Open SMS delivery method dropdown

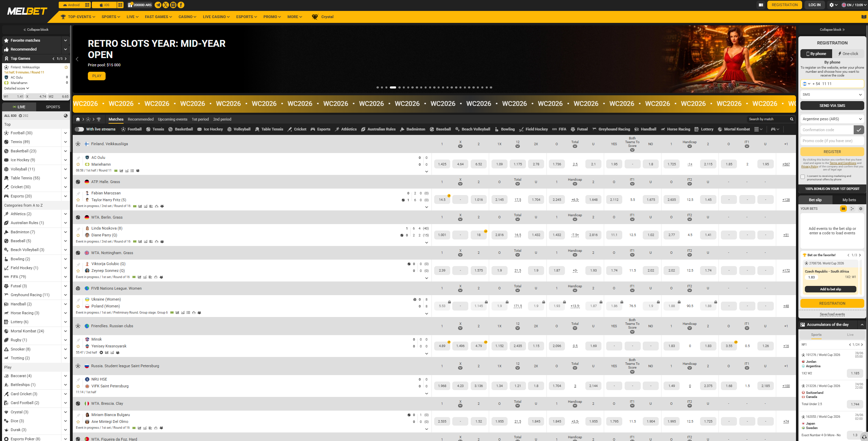[x=832, y=95]
